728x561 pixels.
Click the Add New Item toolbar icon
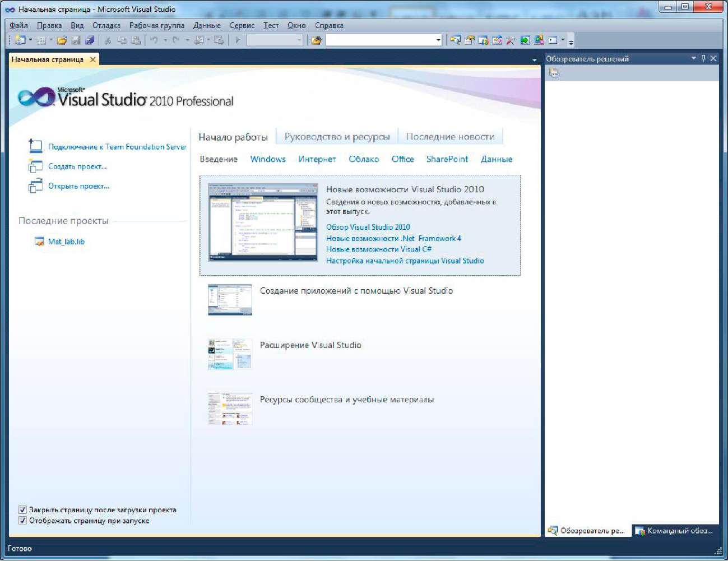tap(41, 40)
